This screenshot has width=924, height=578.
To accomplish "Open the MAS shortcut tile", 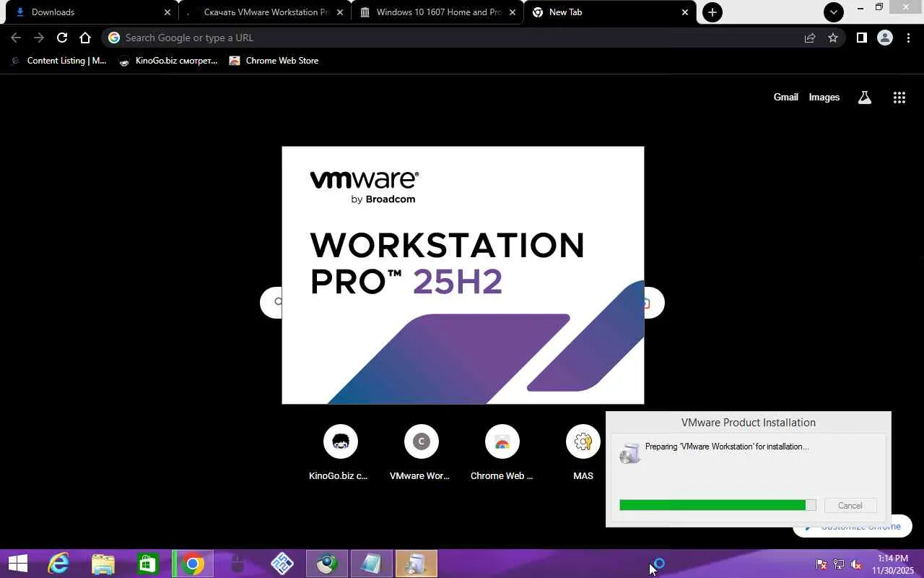I will 583,452.
